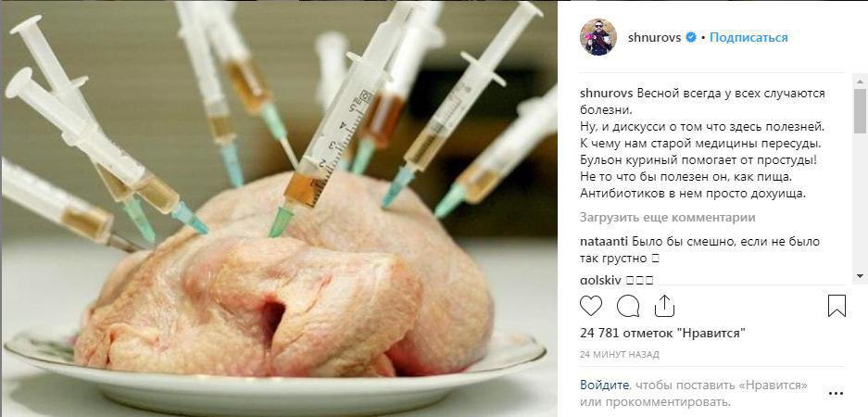Share post via upload arrow icon
Image resolution: width=868 pixels, height=417 pixels.
pyautogui.click(x=664, y=306)
